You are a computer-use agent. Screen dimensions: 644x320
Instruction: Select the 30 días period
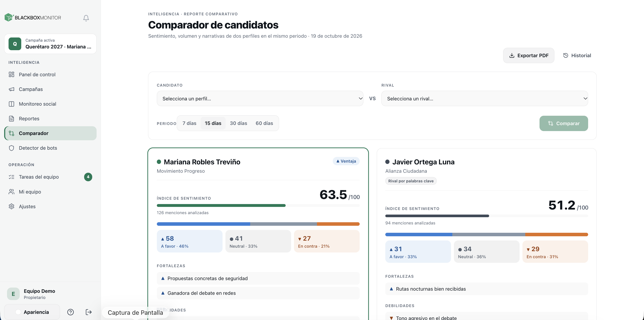click(239, 123)
